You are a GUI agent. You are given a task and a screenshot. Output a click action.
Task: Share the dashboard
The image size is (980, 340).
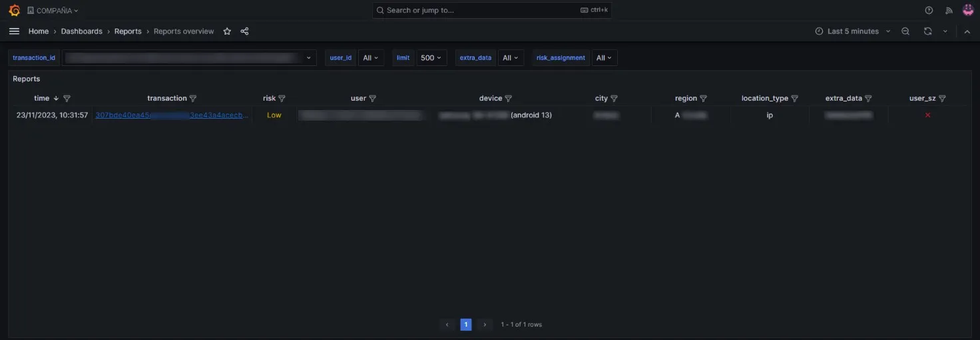tap(244, 31)
